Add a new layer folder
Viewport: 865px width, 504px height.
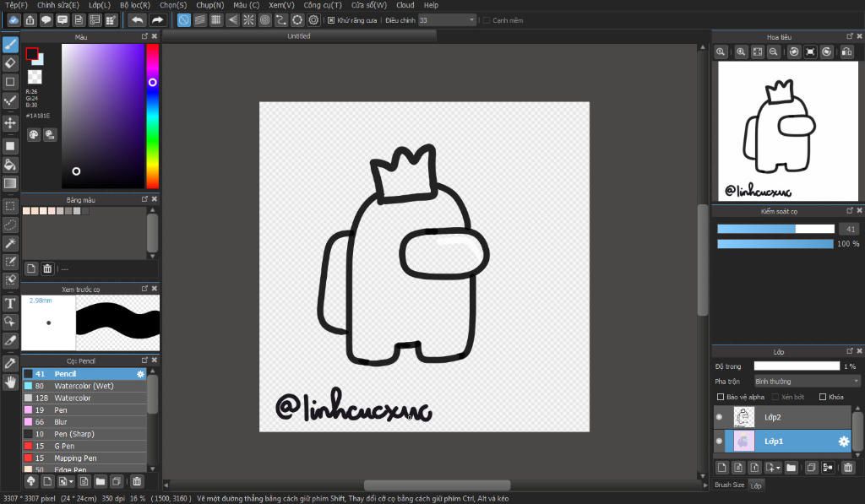coord(791,468)
